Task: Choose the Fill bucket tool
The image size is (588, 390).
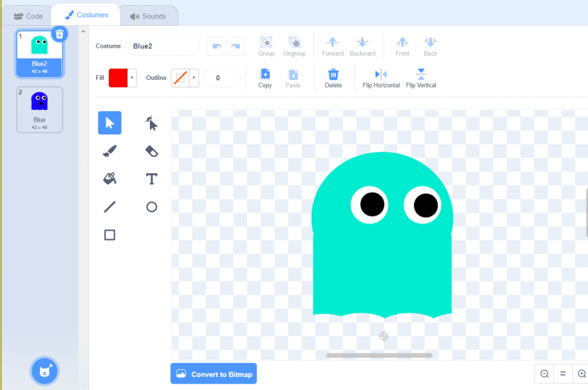Action: point(109,179)
